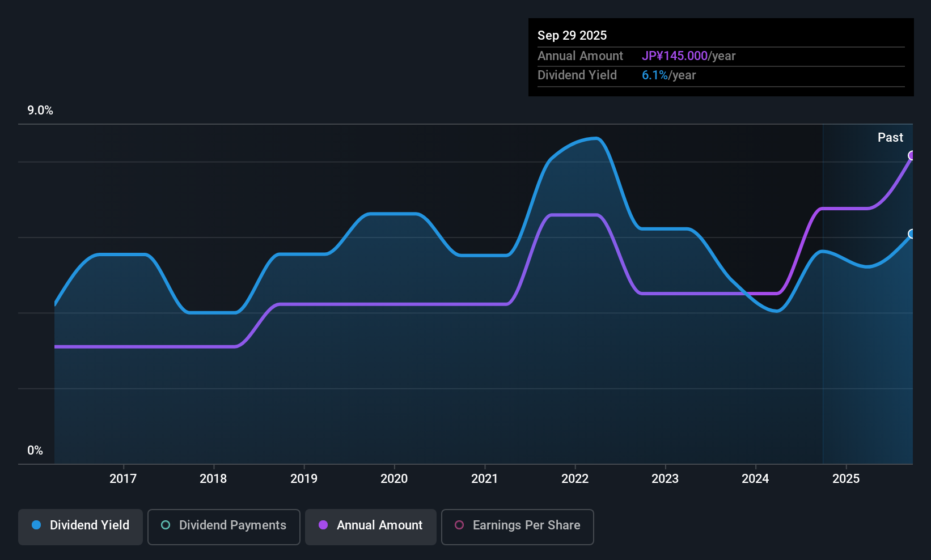Click the blue endpoint marker on the chart
The height and width of the screenshot is (560, 931).
tap(912, 234)
